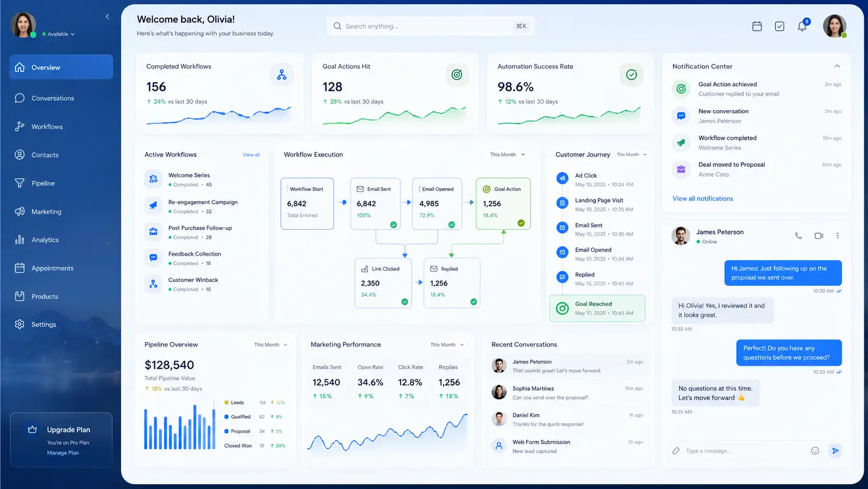Select the Link Clicked workflow node
This screenshot has width=868, height=489.
pos(383,283)
